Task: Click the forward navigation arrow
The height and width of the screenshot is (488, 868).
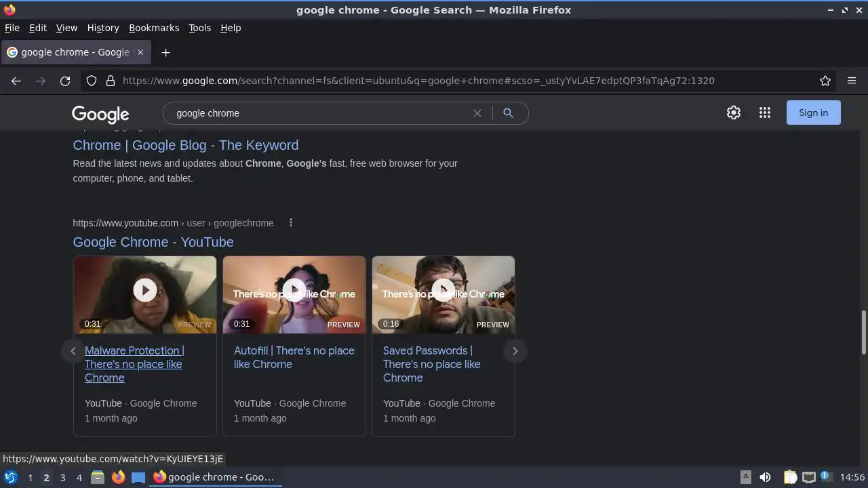Action: click(x=41, y=81)
